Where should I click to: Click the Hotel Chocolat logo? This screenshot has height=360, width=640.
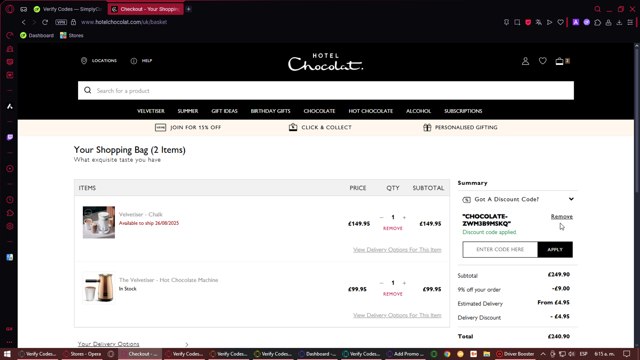tap(325, 62)
